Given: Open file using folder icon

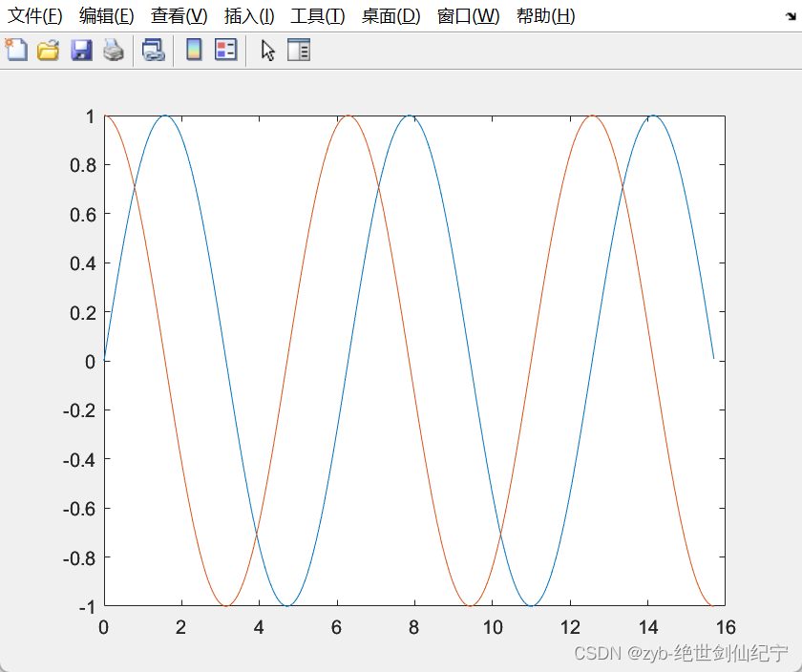Looking at the screenshot, I should click(x=48, y=51).
